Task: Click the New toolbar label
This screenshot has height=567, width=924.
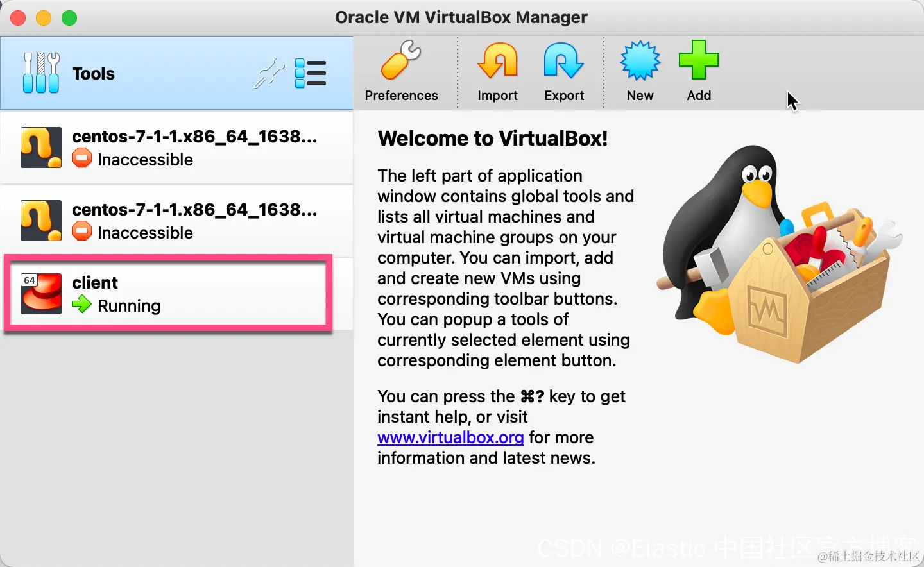Action: tap(640, 96)
